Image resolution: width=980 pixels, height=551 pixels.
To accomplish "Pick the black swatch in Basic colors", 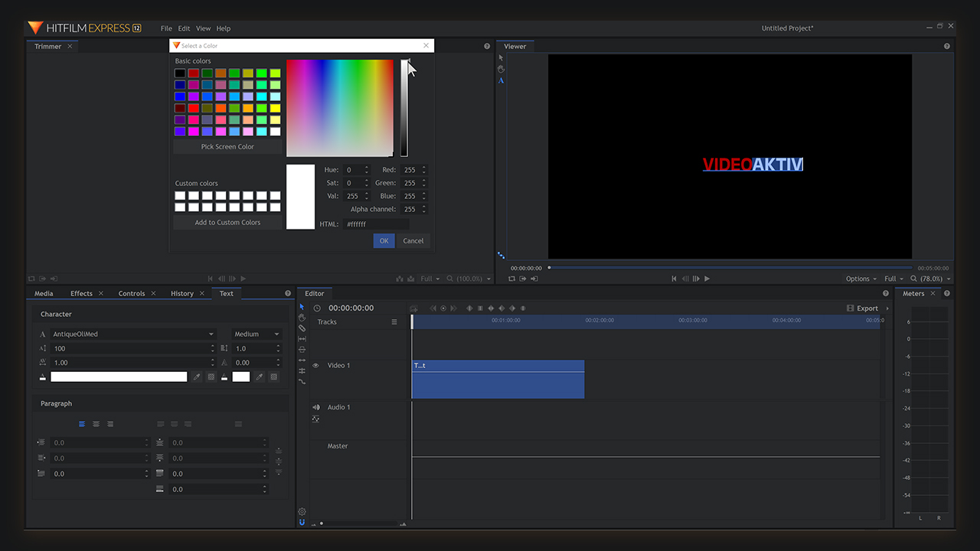I will pyautogui.click(x=180, y=73).
